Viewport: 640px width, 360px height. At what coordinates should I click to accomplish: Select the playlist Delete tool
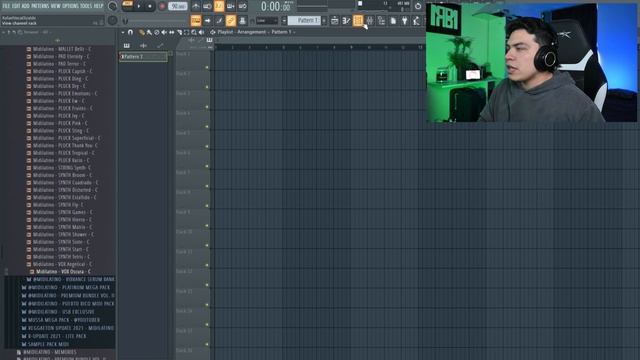(157, 32)
